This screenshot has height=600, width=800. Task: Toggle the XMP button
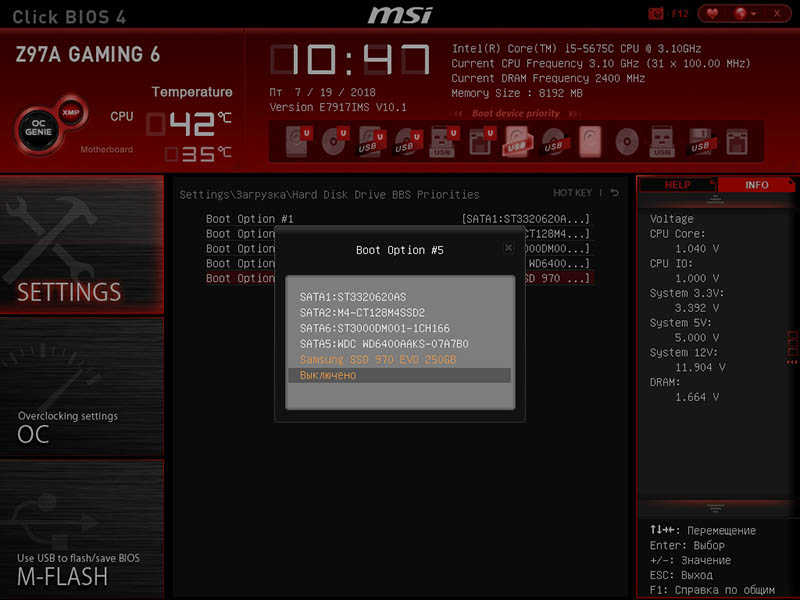click(70, 112)
